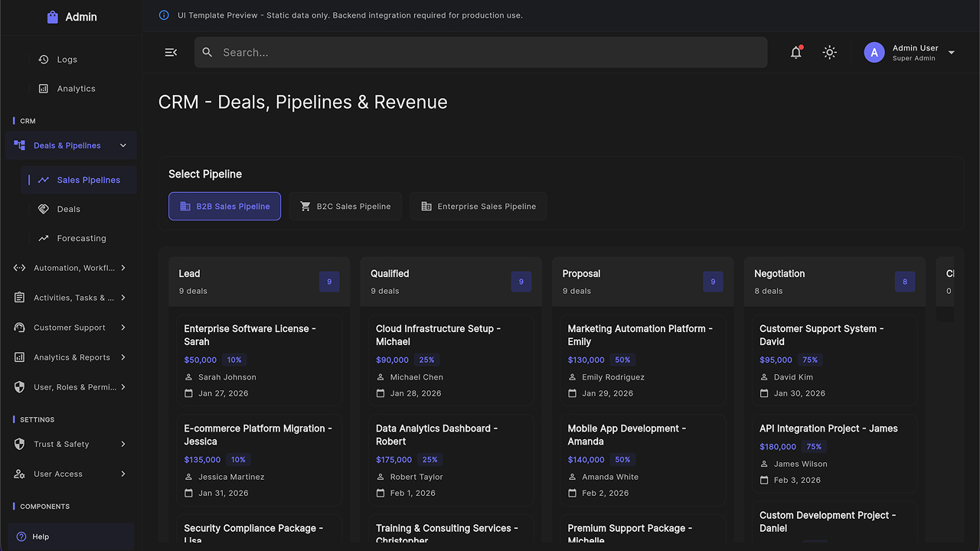Expand User Access chevron
980x551 pixels.
click(123, 474)
